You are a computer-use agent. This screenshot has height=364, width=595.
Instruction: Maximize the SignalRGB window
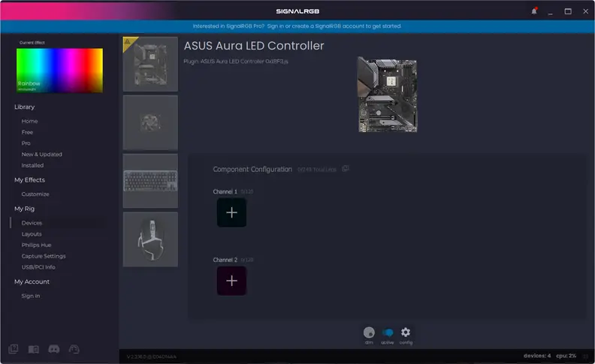(568, 11)
